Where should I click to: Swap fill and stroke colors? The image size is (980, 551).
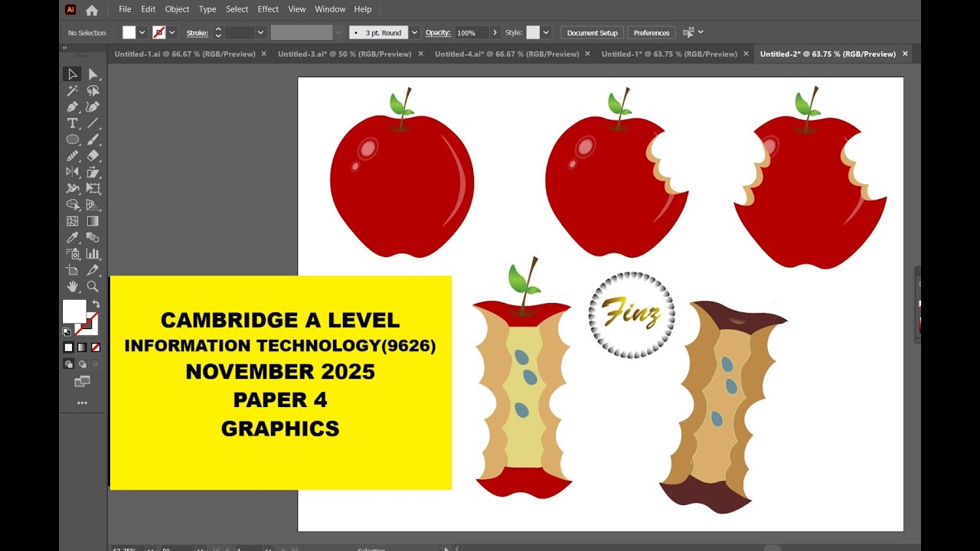tap(96, 304)
